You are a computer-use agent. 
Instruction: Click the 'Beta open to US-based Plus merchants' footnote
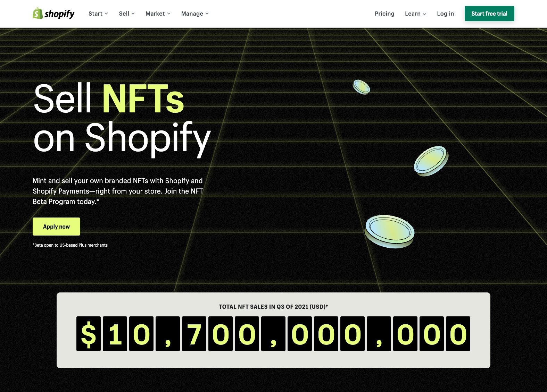coord(70,245)
